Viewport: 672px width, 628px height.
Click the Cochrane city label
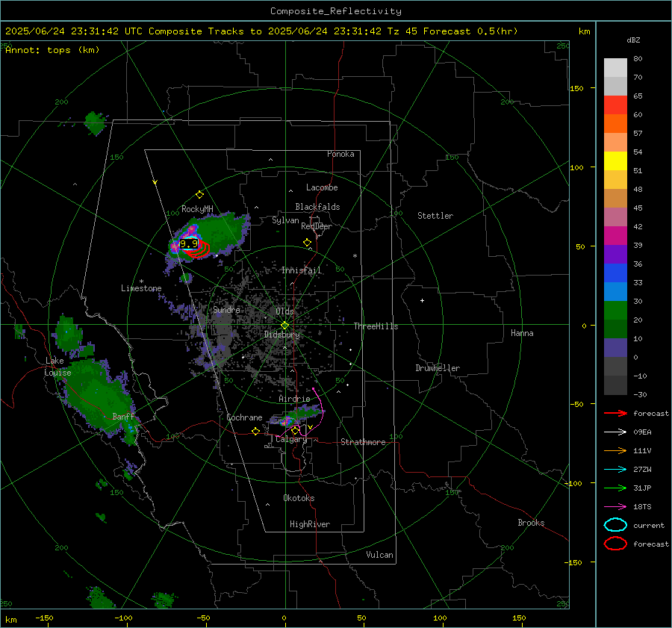pyautogui.click(x=244, y=417)
